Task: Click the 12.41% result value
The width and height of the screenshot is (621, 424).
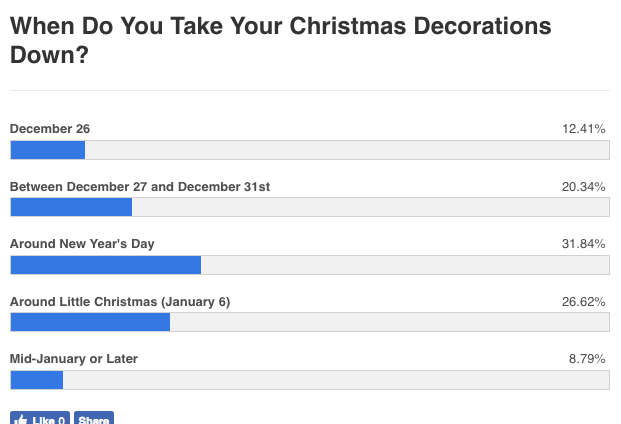Action: click(585, 129)
